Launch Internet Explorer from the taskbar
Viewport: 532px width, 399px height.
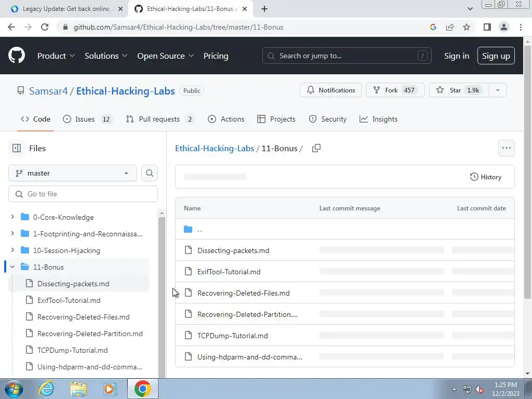coord(46,389)
